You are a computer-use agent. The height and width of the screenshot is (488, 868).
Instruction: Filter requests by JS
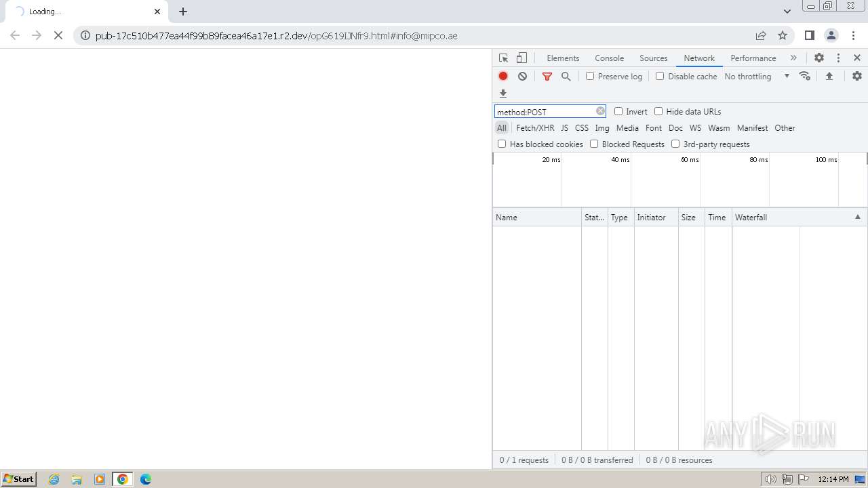(564, 127)
